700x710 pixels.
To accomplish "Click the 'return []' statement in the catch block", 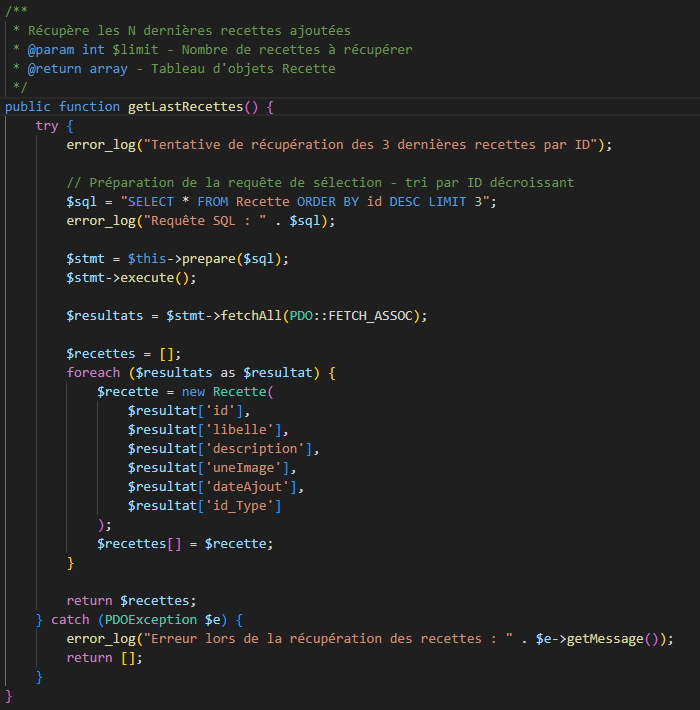I will pyautogui.click(x=105, y=658).
